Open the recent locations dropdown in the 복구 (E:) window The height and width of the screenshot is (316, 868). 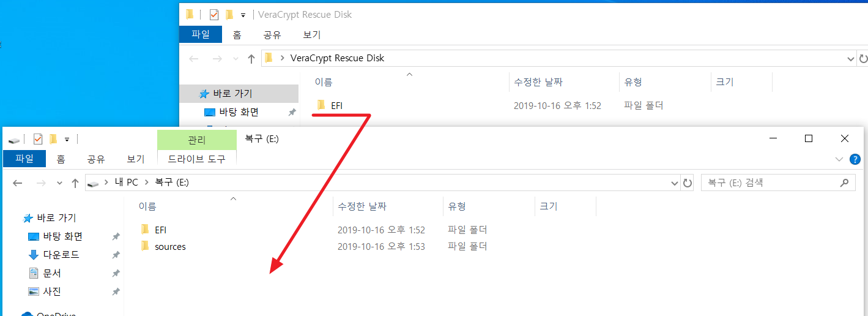[59, 183]
